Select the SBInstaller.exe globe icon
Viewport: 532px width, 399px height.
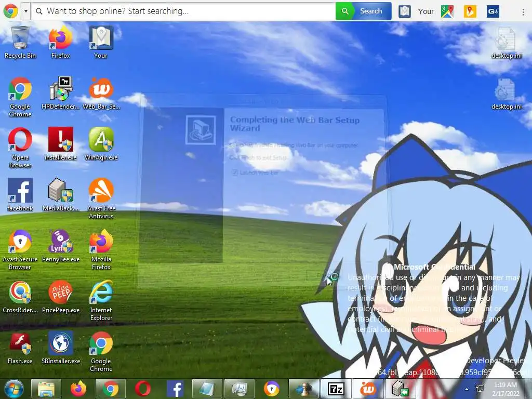[60, 348]
